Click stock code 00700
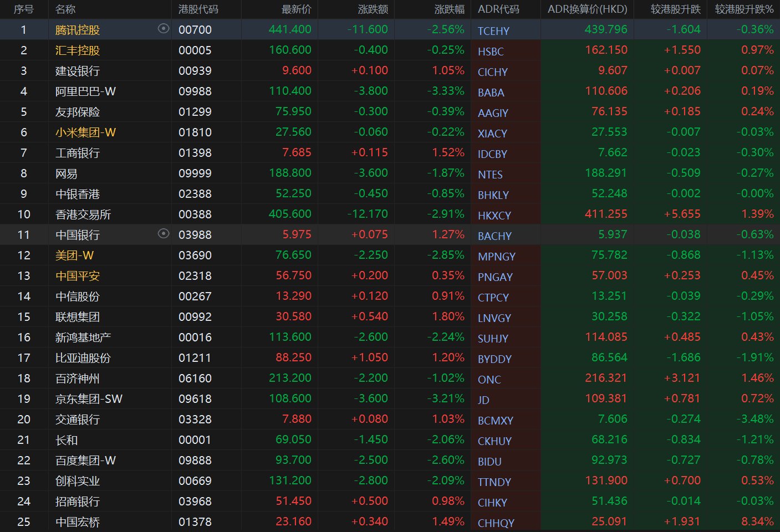This screenshot has width=780, height=532. (195, 30)
